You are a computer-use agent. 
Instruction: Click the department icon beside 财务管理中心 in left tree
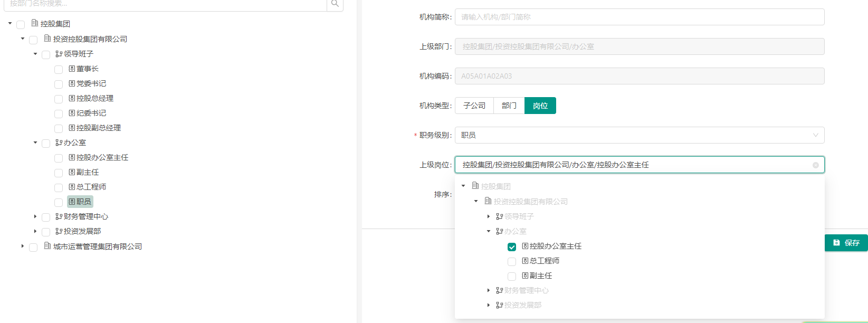(59, 216)
